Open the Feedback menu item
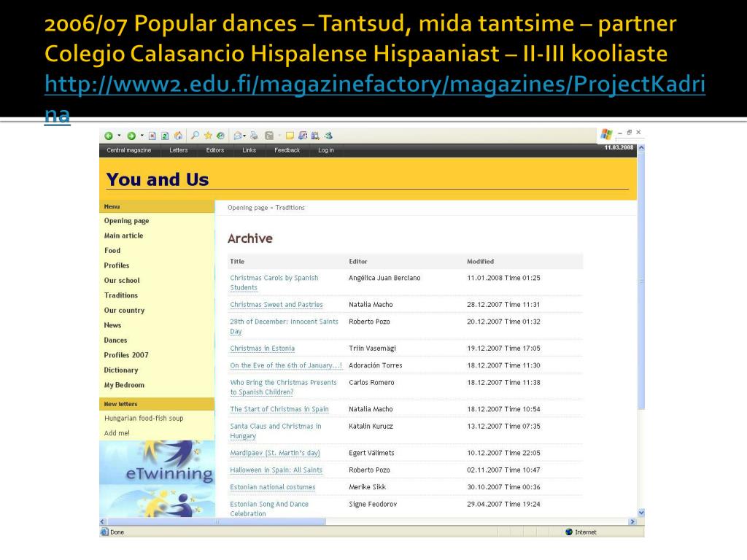This screenshot has height=560, width=747. click(x=287, y=150)
